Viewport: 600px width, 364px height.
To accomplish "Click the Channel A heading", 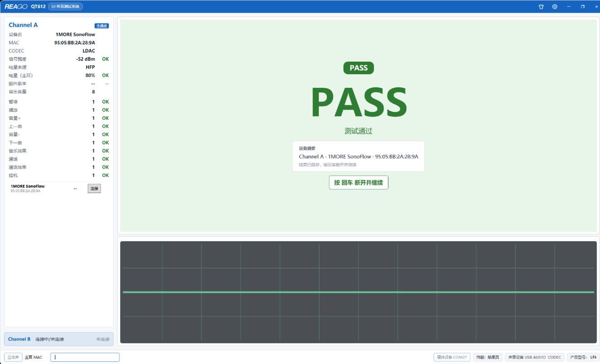I will [x=23, y=25].
